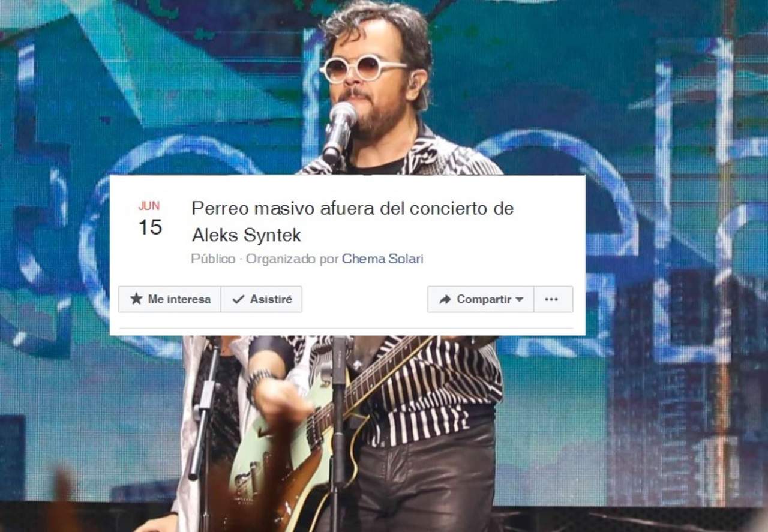Screen dimensions: 768x532
Task: Click the Me interesa button
Action: tap(170, 299)
